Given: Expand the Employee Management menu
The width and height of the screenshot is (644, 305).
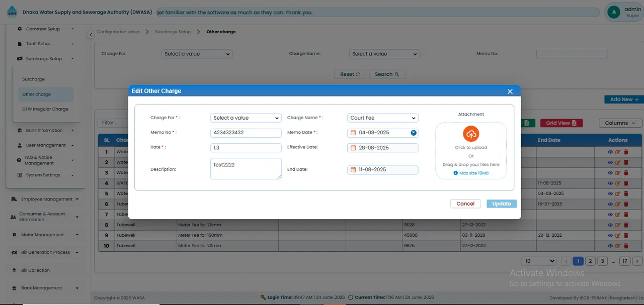Looking at the screenshot, I should [45, 199].
